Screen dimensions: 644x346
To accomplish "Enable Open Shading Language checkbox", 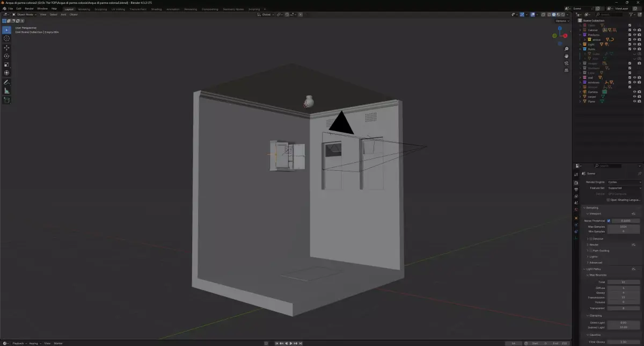I will coord(608,200).
